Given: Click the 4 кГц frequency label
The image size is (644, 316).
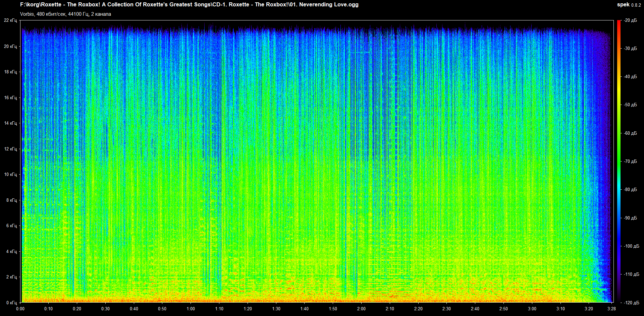Looking at the screenshot, I should coord(11,251).
